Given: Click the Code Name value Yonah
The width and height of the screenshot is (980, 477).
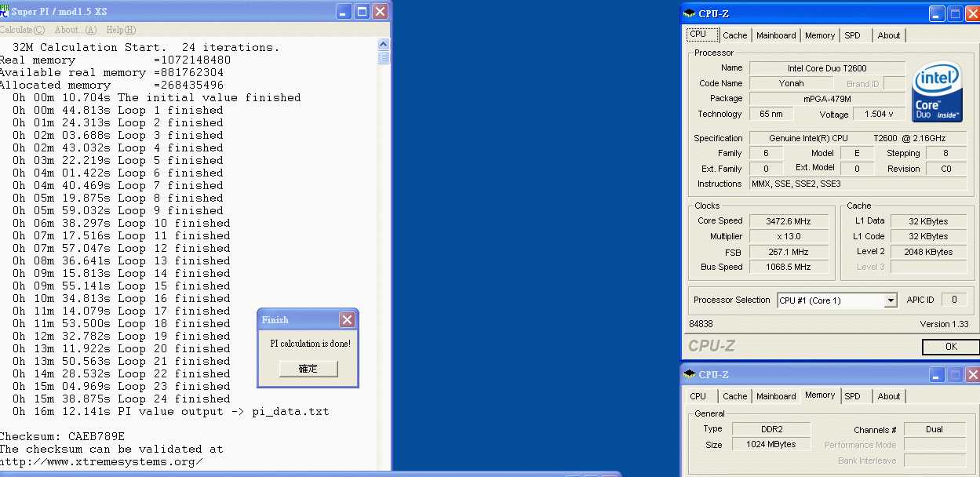Looking at the screenshot, I should (792, 83).
